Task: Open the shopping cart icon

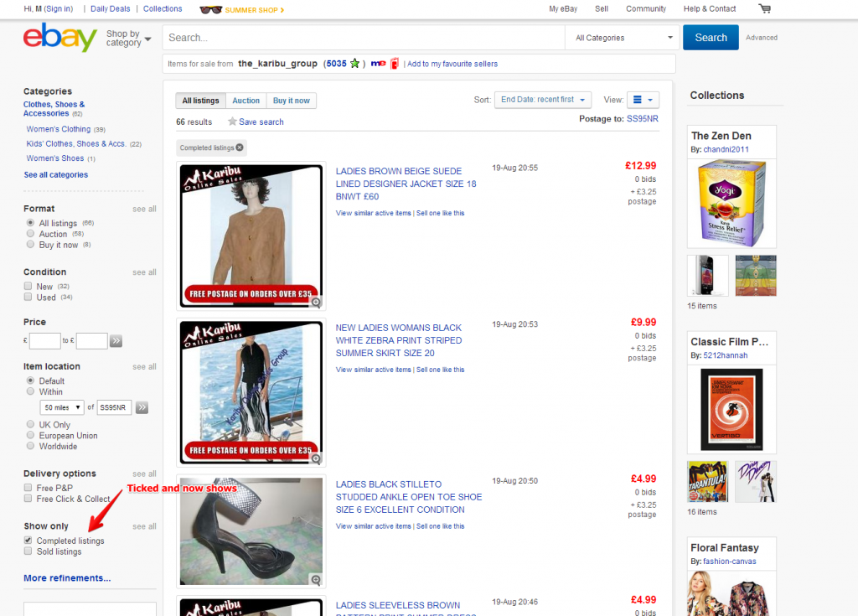Action: [x=763, y=8]
